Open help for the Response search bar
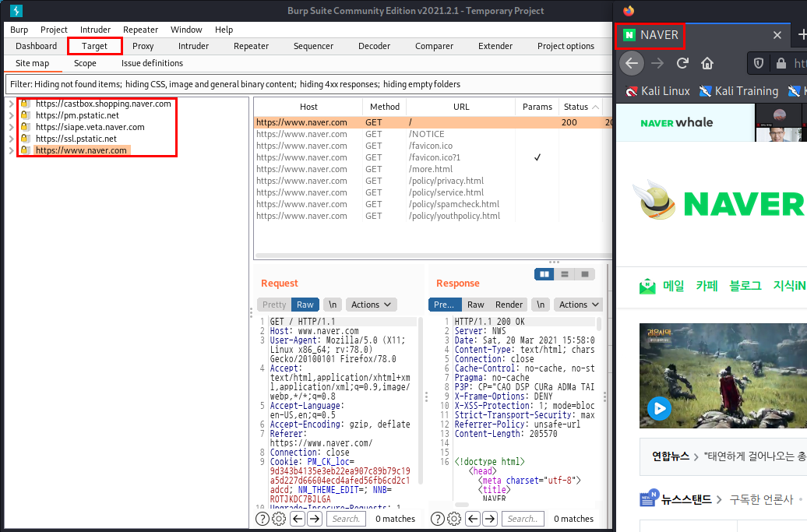 pyautogui.click(x=438, y=519)
